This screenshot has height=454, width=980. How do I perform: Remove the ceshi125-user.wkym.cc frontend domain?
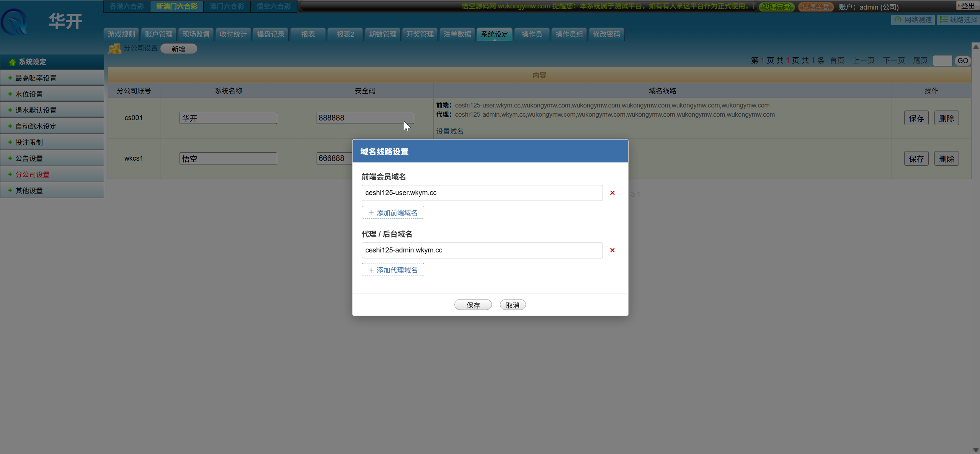click(x=612, y=193)
